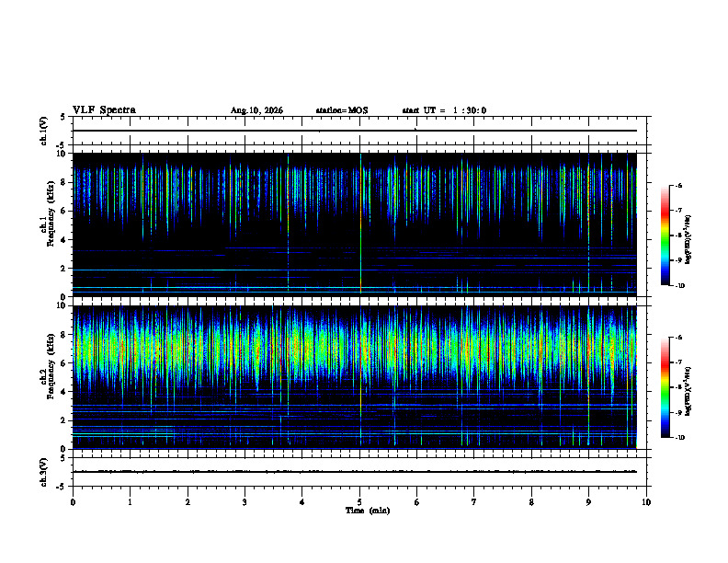The image size is (728, 563).
Task: Click the ch.1 colorbar log(PSD) unit label
Action: tap(688, 240)
